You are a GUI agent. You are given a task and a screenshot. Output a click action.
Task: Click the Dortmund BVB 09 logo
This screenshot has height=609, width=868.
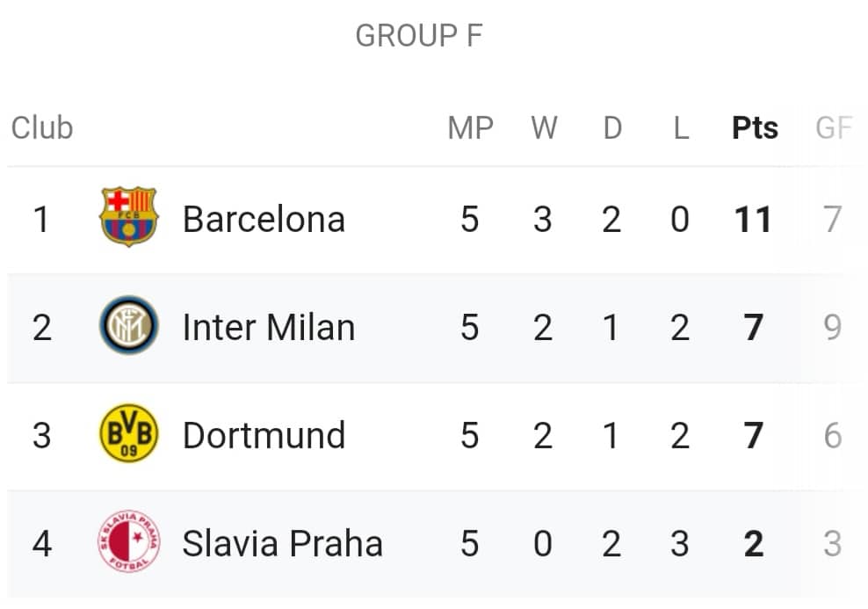point(129,433)
